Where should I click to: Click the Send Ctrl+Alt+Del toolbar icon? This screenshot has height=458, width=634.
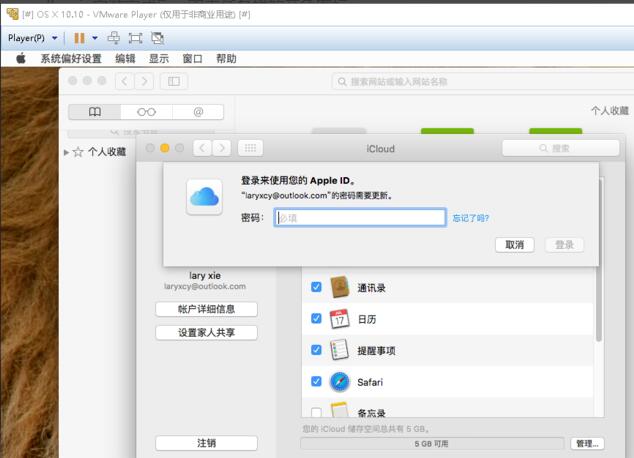coord(113,38)
